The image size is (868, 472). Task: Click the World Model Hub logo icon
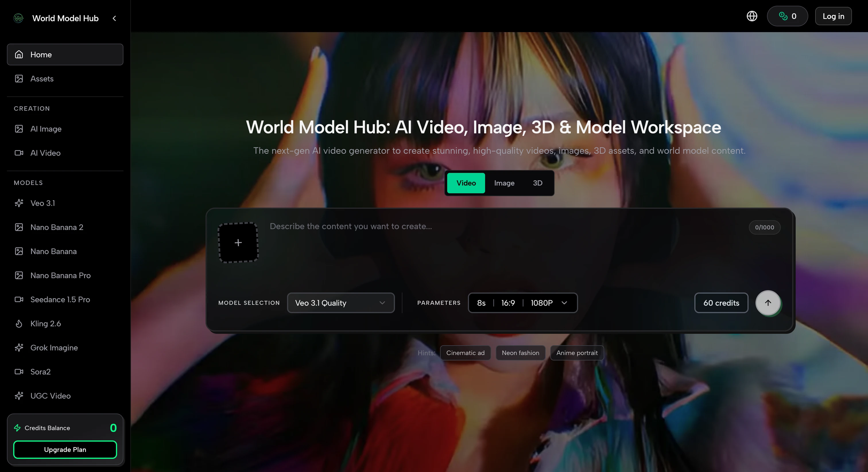pyautogui.click(x=19, y=18)
